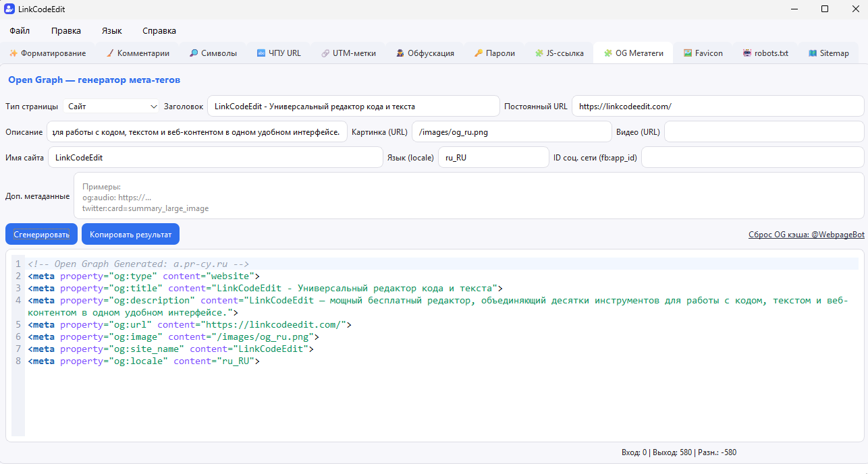Switch to the ЧПУ URL tab
The width and height of the screenshot is (868, 474).
click(x=279, y=53)
